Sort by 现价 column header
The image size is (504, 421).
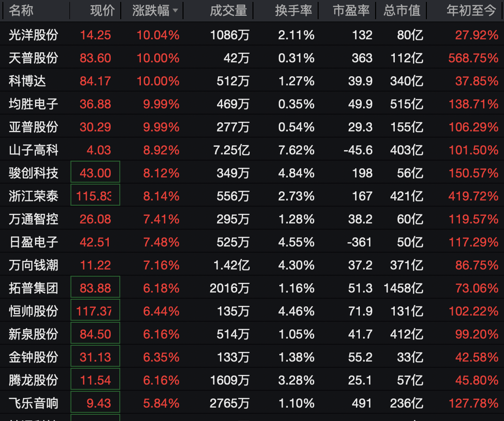(x=102, y=11)
